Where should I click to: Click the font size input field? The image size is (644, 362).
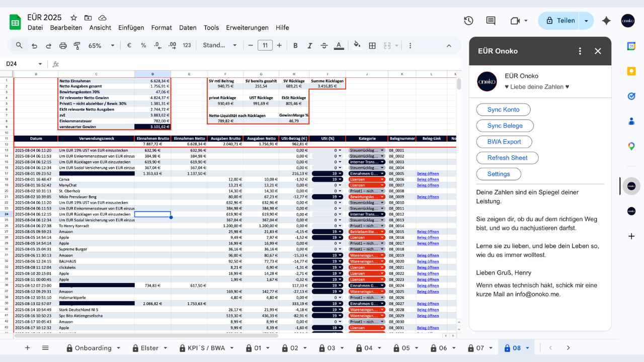point(265,45)
